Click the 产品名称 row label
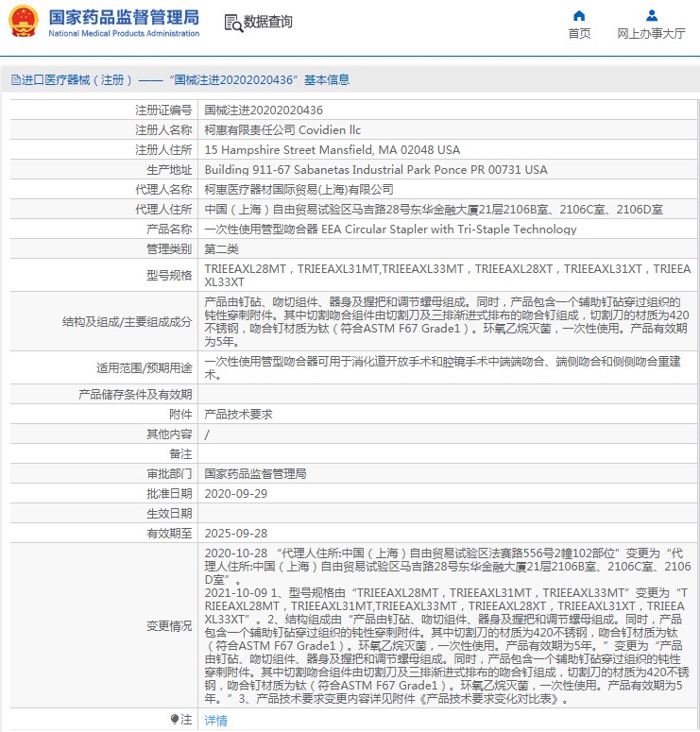This screenshot has height=732, width=700. click(169, 230)
